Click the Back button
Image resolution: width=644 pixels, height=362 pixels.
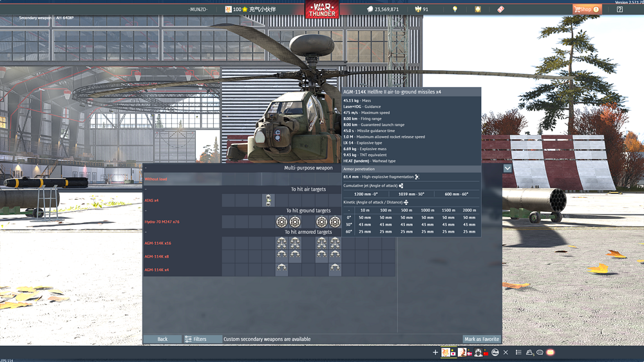162,339
